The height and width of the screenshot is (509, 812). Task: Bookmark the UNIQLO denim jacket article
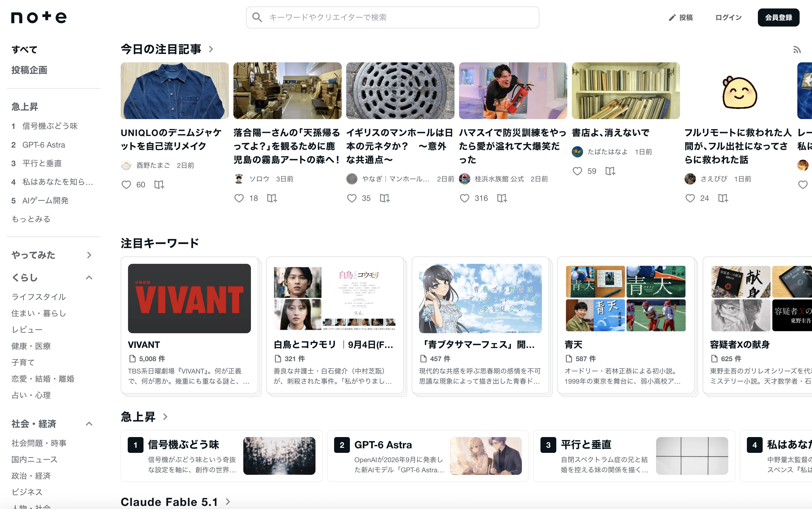(x=159, y=185)
